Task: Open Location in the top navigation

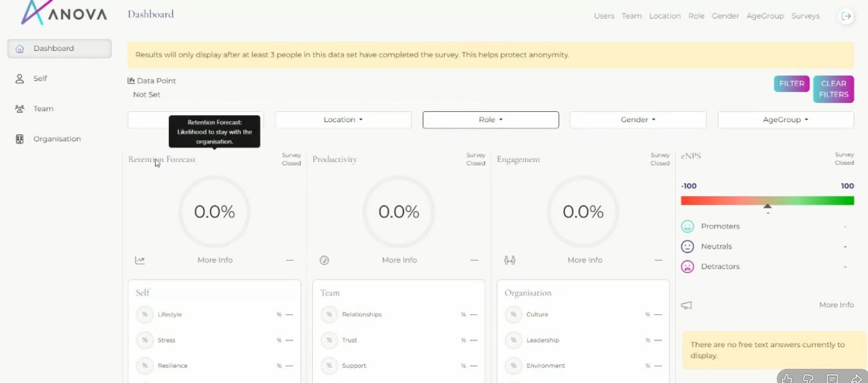Action: [x=665, y=16]
